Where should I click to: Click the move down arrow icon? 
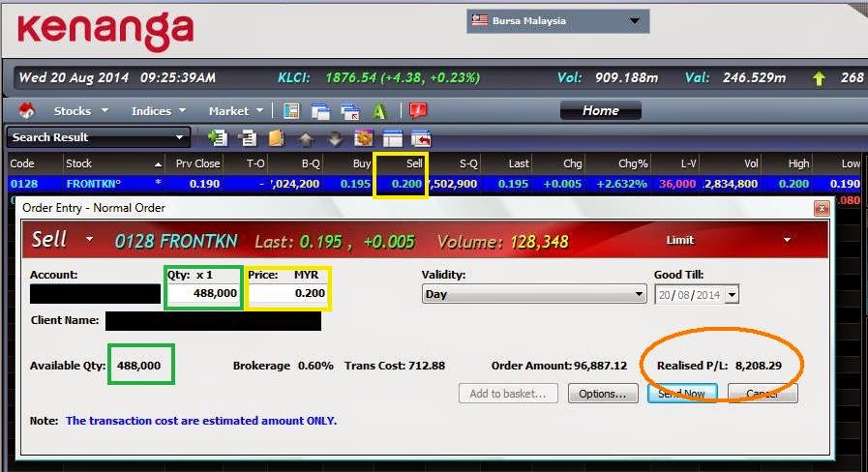click(335, 138)
